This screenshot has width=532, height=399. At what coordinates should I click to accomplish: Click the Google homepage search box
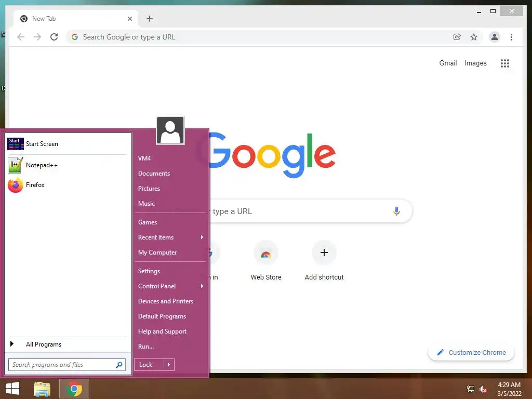coord(311,211)
